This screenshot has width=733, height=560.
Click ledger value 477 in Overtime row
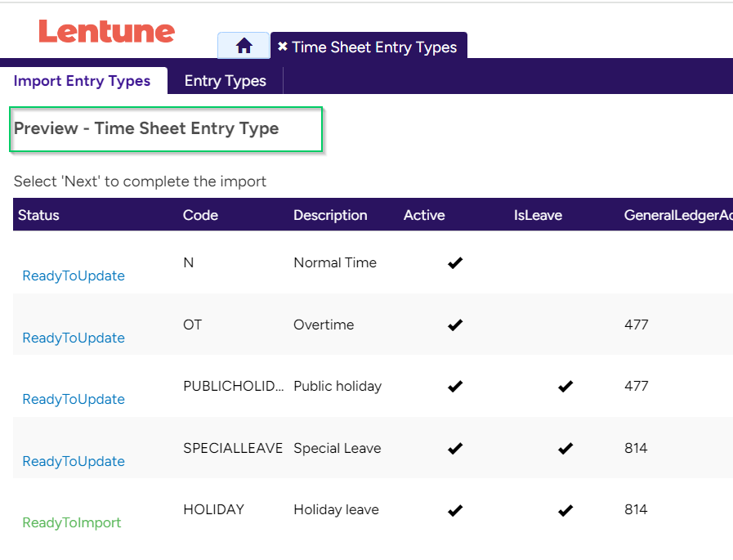click(637, 325)
